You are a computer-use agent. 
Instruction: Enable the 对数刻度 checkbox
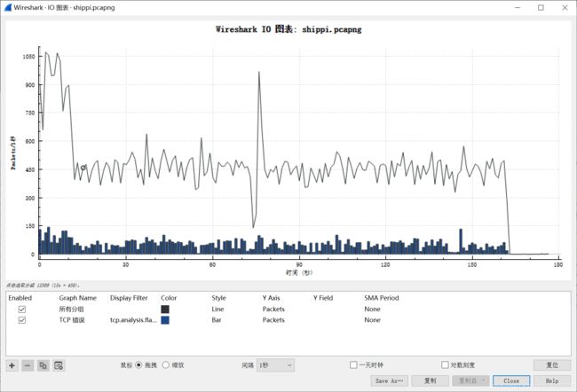pos(445,365)
